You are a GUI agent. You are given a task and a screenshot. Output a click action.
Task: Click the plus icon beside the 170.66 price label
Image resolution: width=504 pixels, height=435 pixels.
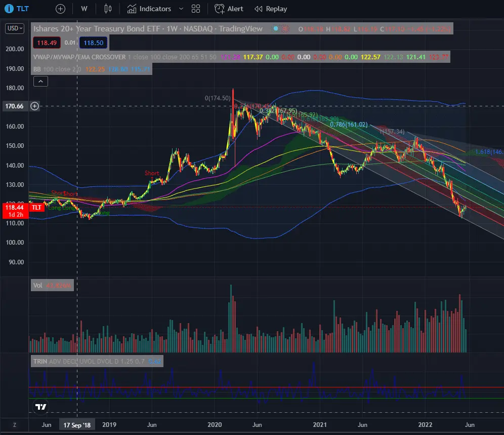(x=34, y=106)
